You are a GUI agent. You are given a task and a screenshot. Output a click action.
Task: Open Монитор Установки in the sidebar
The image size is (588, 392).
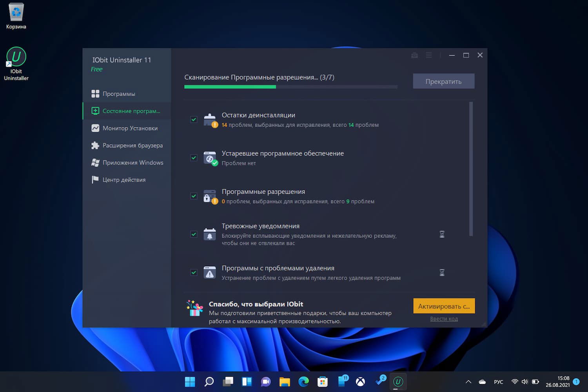[x=127, y=128]
